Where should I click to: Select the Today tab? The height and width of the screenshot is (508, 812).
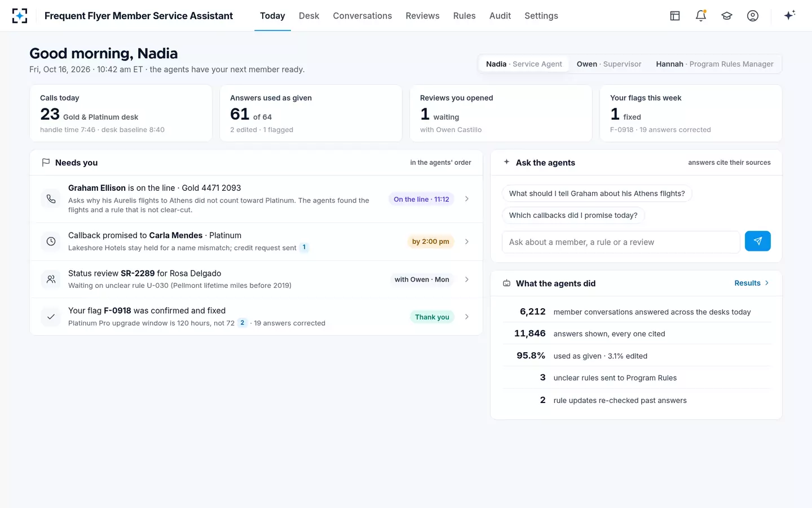coord(272,16)
